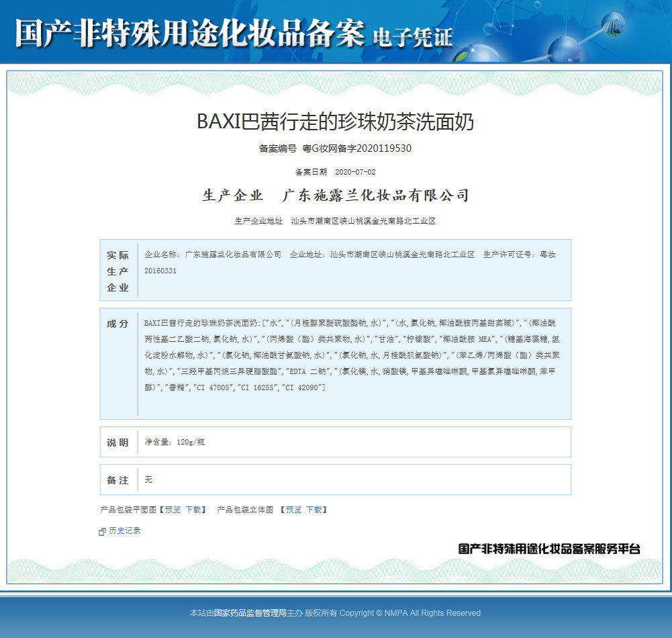Screen dimensions: 672x638
Task: Click the 实际生产企业 section label
Action: 117,271
